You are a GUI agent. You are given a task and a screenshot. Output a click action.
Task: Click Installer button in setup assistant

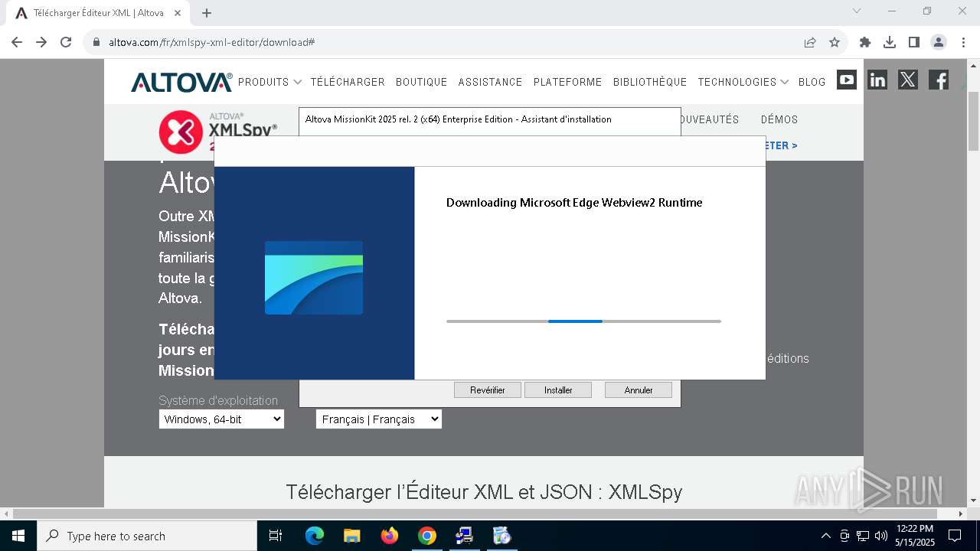tap(558, 390)
